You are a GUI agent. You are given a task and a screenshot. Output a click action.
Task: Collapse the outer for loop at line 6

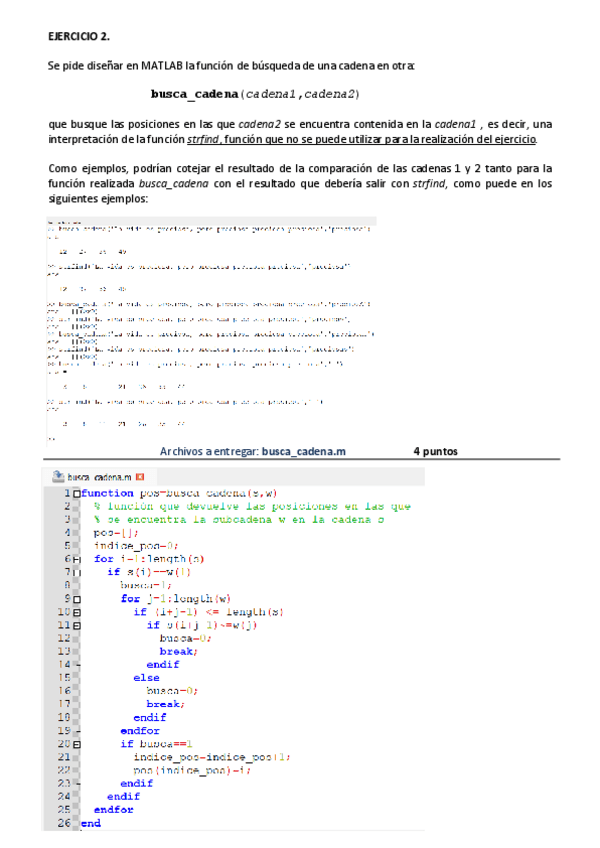[x=76, y=559]
